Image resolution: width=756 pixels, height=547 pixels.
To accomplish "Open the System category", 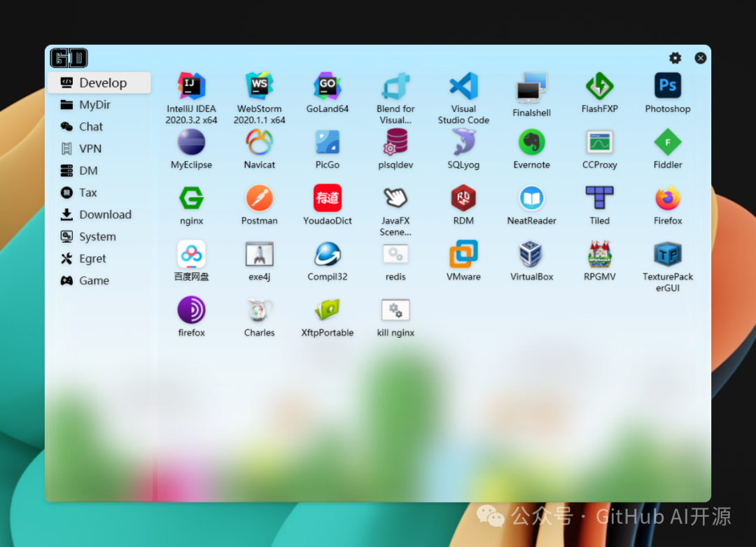I will point(99,236).
